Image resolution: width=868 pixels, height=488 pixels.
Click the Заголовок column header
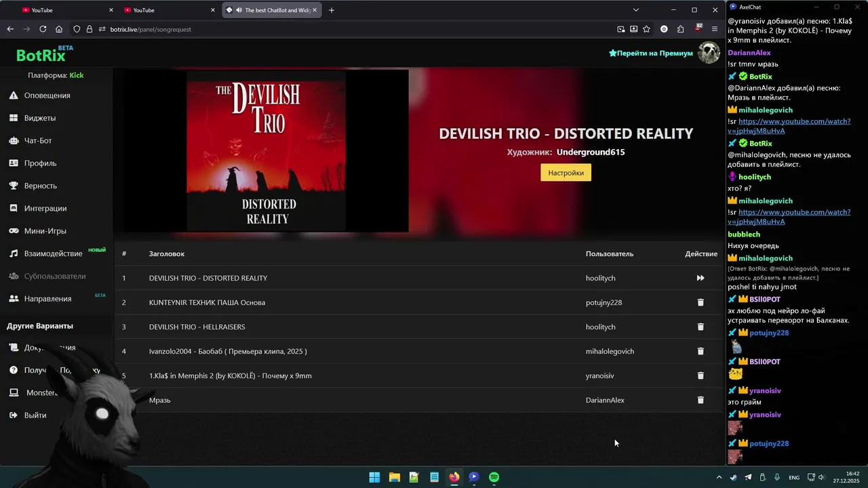(167, 253)
